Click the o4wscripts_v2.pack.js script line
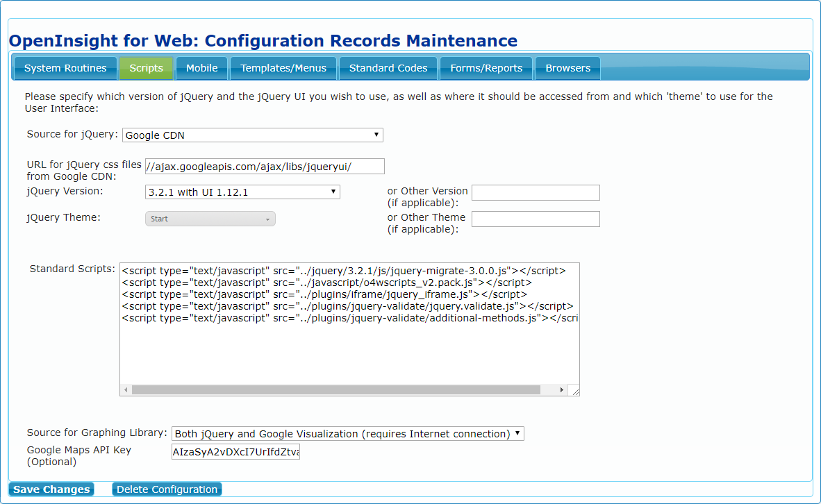The image size is (821, 504). [x=327, y=283]
